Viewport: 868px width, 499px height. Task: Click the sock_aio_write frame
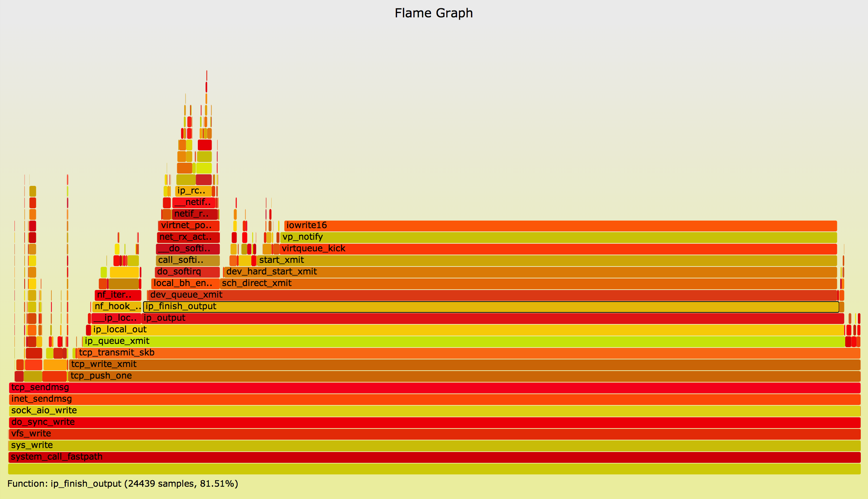434,411
